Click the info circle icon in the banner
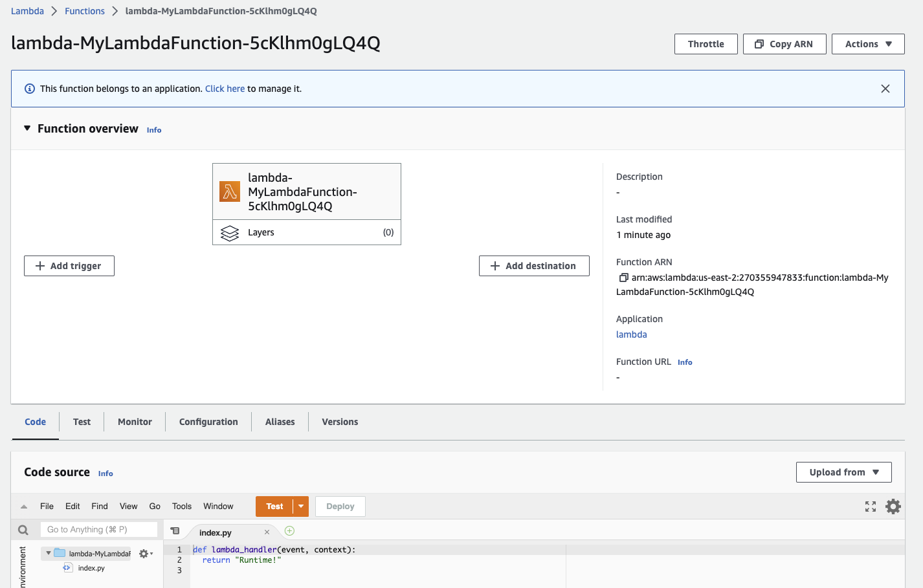 pyautogui.click(x=30, y=89)
